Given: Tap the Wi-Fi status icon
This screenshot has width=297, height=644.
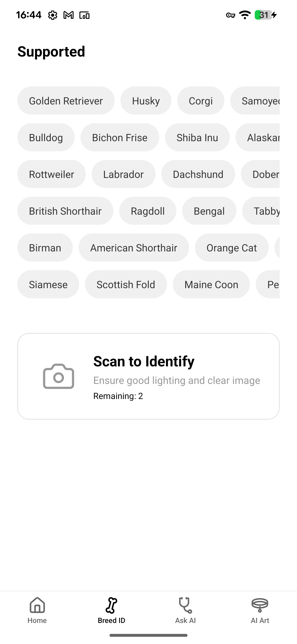Looking at the screenshot, I should [x=245, y=15].
